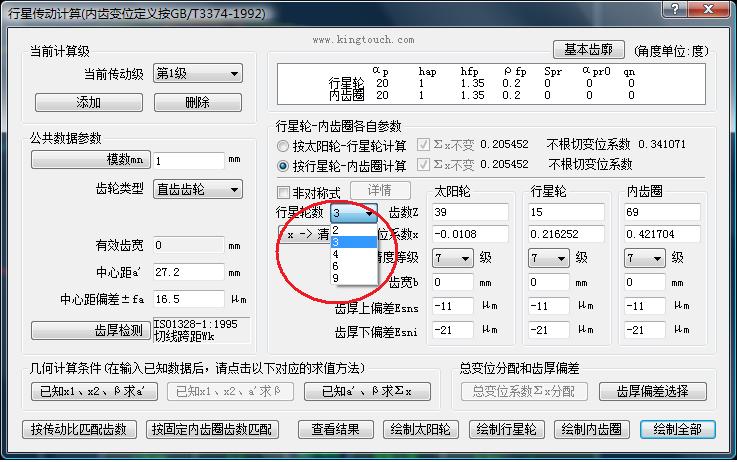Click the 齿厚检测 button
The image size is (737, 462).
[91, 330]
